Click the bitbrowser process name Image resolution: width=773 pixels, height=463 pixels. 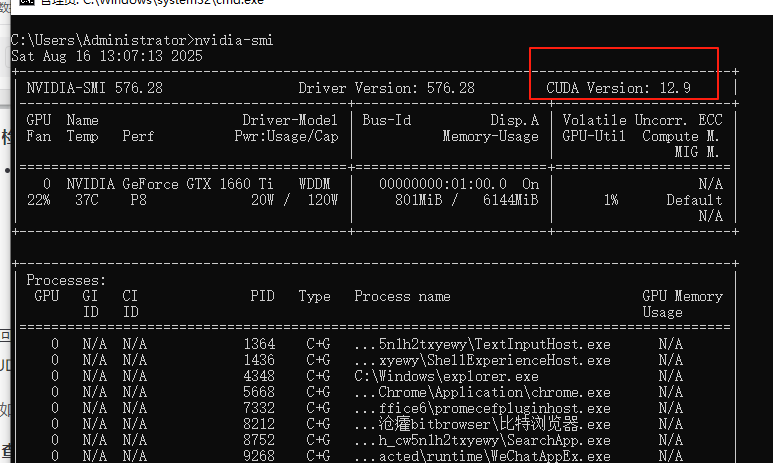click(482, 424)
